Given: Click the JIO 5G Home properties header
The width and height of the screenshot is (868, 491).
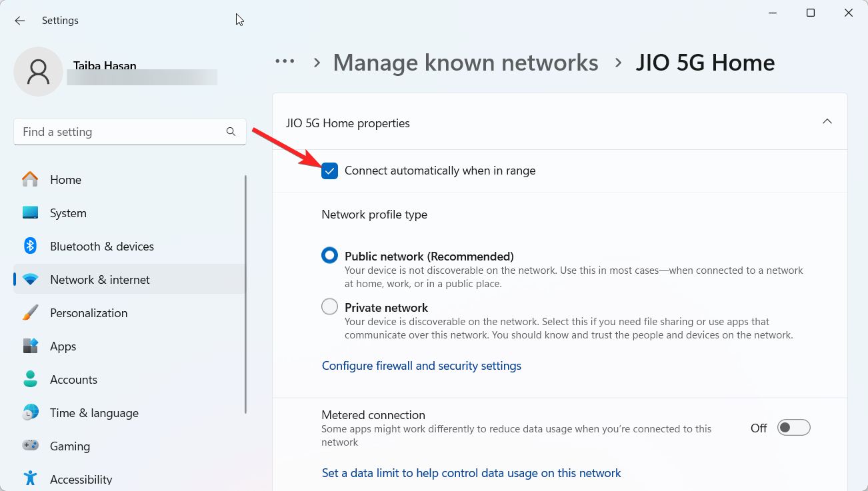Looking at the screenshot, I should (x=560, y=123).
